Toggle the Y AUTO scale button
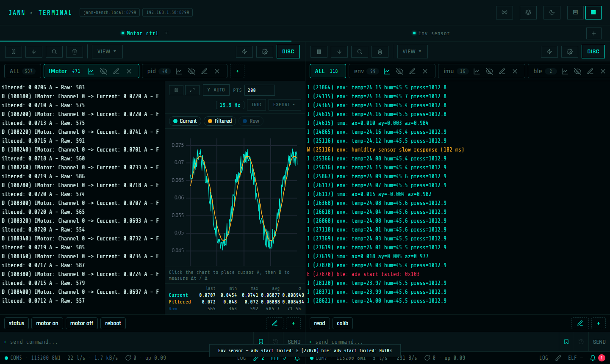Screen dimensions: 610x364 pyautogui.click(x=216, y=90)
